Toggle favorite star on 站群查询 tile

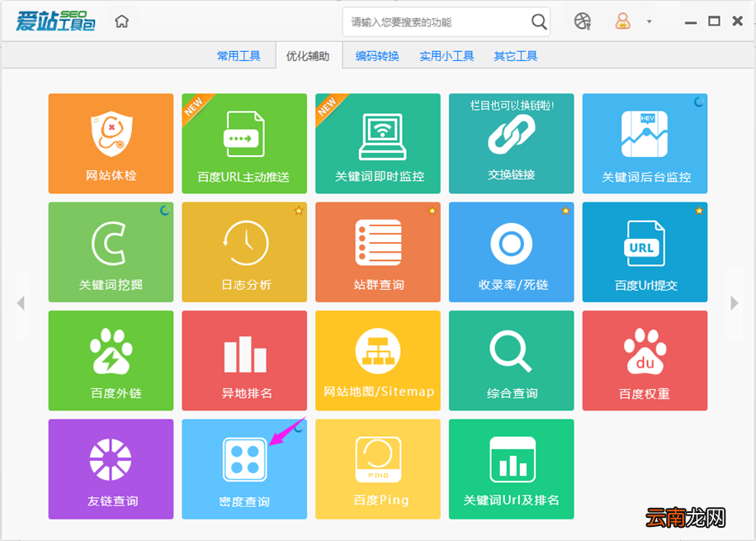432,211
